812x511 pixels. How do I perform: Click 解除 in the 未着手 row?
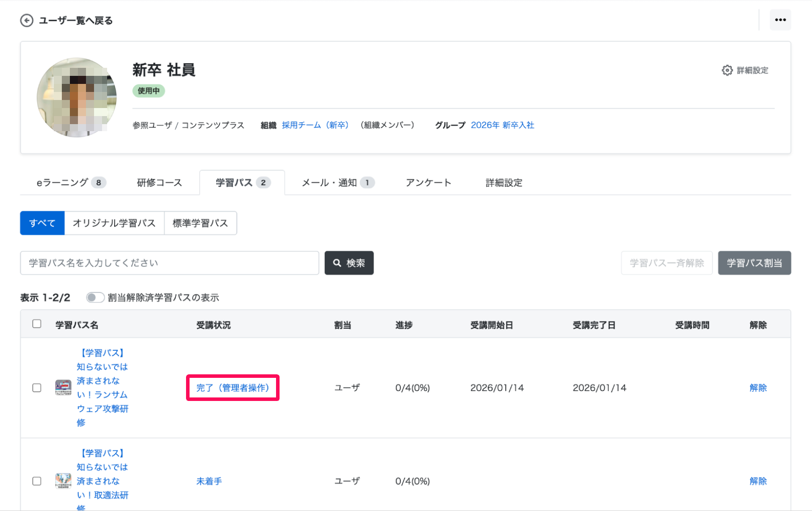coord(758,481)
